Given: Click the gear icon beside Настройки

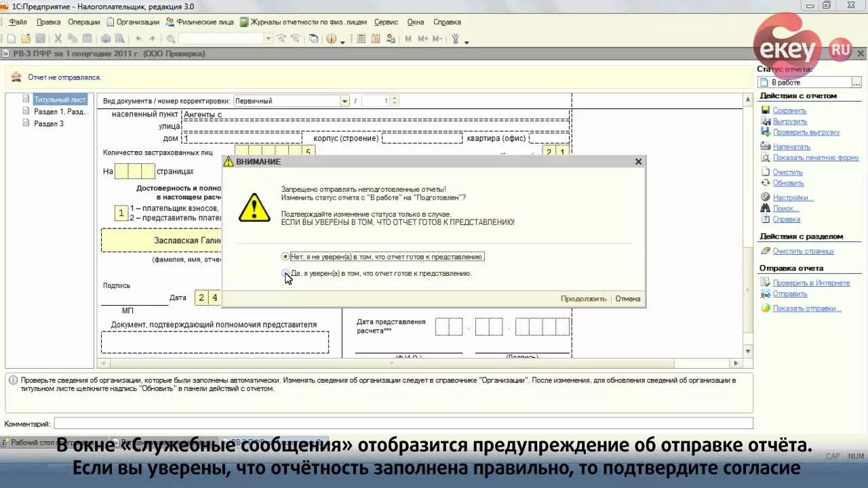Looking at the screenshot, I should [766, 198].
